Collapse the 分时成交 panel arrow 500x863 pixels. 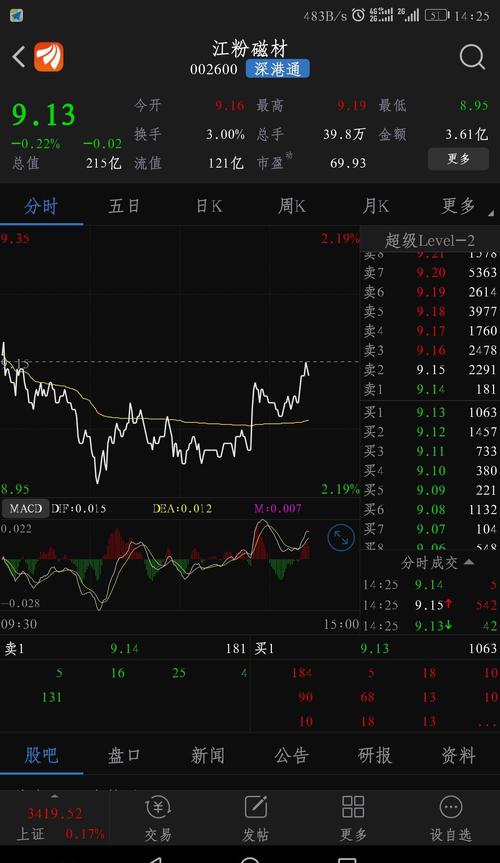[469, 562]
